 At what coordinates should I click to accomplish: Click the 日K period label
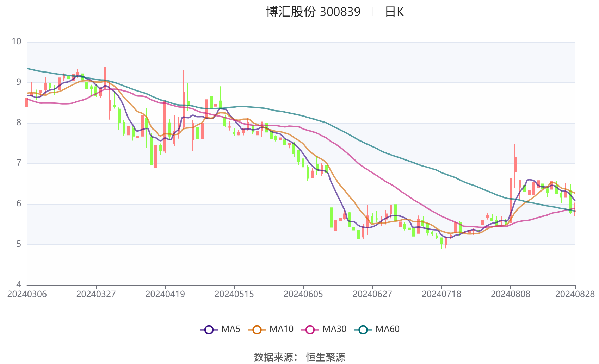pos(394,12)
